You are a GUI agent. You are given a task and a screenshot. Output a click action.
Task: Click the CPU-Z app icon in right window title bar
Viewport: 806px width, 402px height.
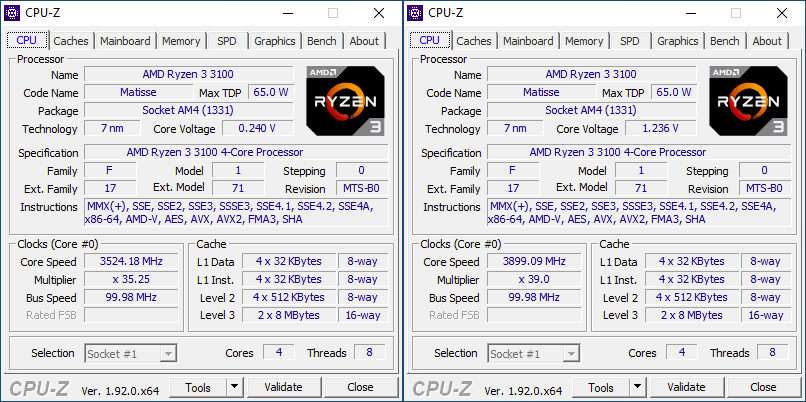point(415,13)
